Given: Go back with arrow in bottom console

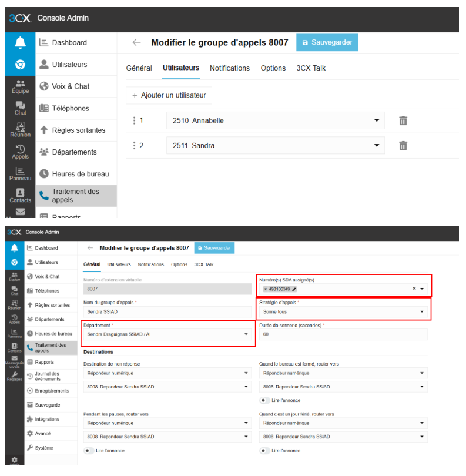Looking at the screenshot, I should 90,248.
